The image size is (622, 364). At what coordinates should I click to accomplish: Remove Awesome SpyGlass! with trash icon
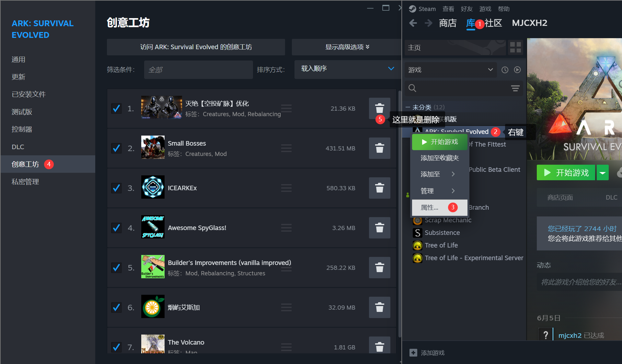[379, 228]
